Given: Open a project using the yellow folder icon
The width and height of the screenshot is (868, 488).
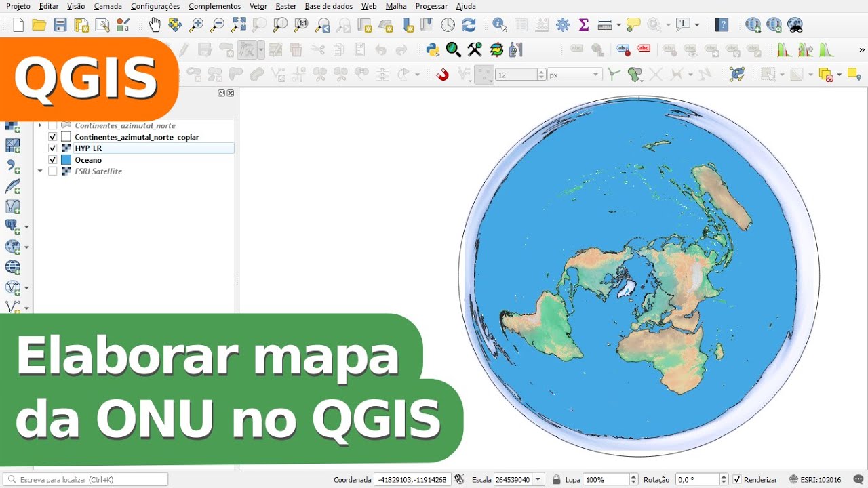Looking at the screenshot, I should (39, 25).
